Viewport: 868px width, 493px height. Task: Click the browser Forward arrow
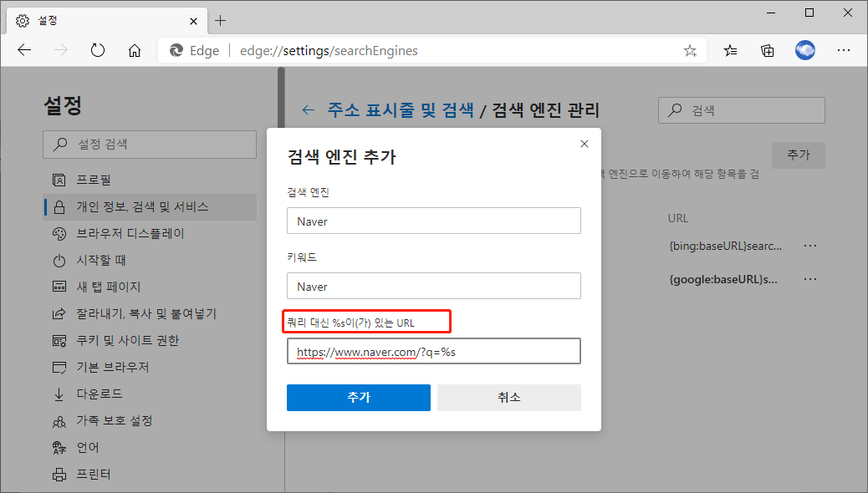(61, 50)
